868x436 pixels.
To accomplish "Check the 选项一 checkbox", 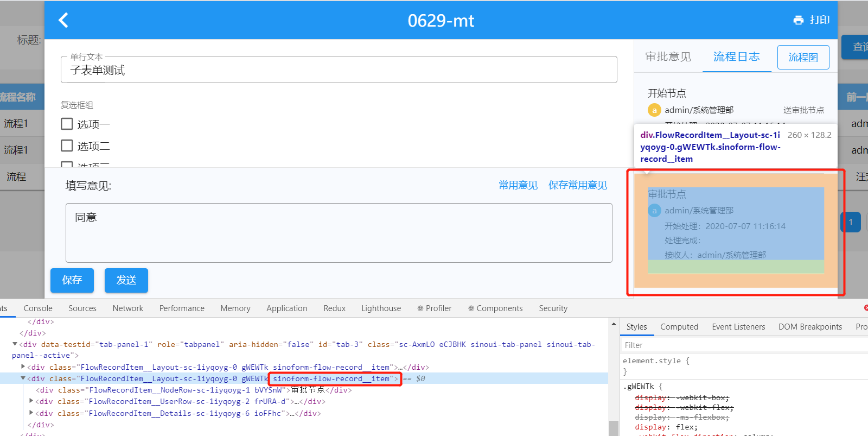I will 67,124.
